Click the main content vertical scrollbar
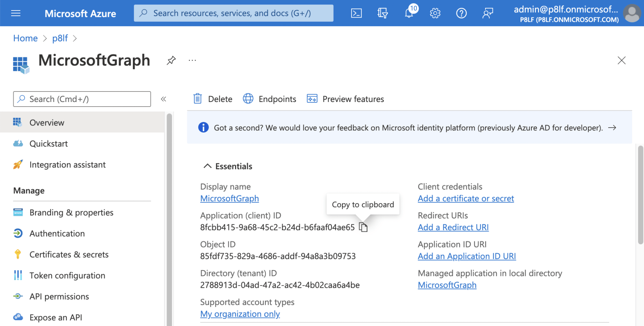644x326 pixels. tap(640, 195)
